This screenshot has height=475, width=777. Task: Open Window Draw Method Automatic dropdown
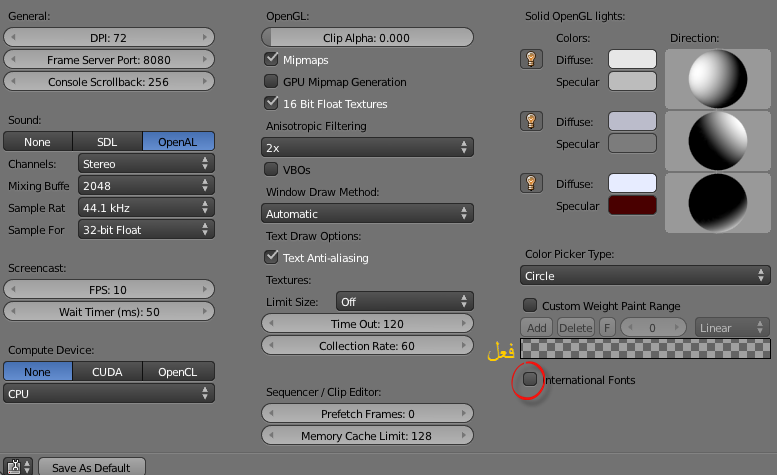pyautogui.click(x=367, y=213)
